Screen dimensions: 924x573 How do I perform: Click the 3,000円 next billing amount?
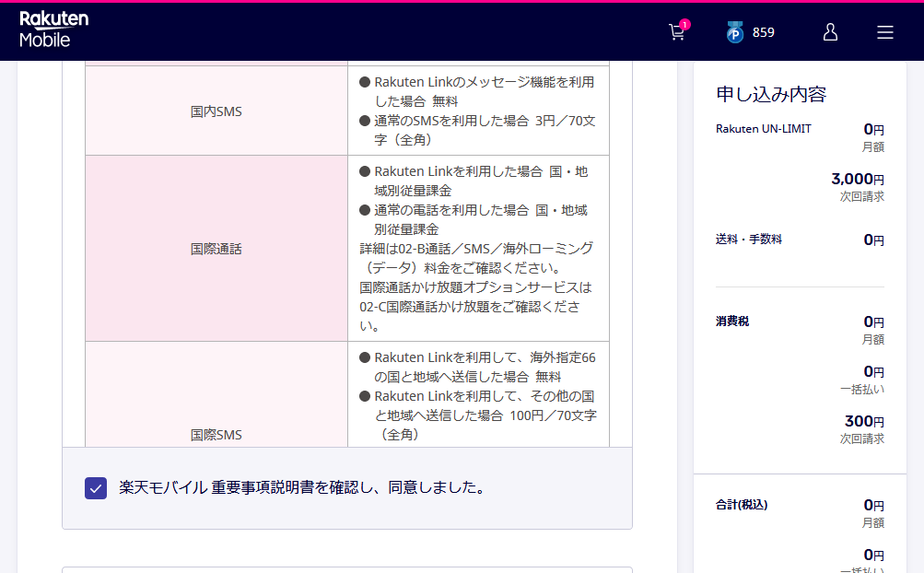(858, 179)
